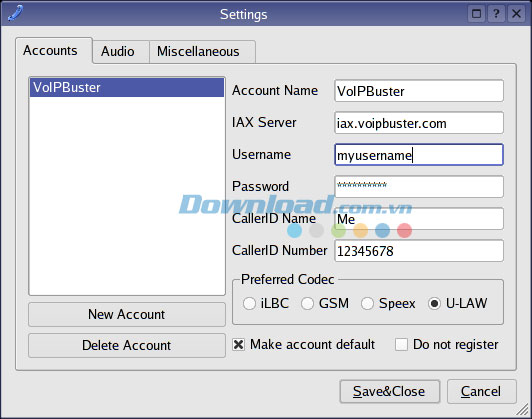The image size is (532, 419).
Task: Click the IAX Server input field
Action: [419, 123]
